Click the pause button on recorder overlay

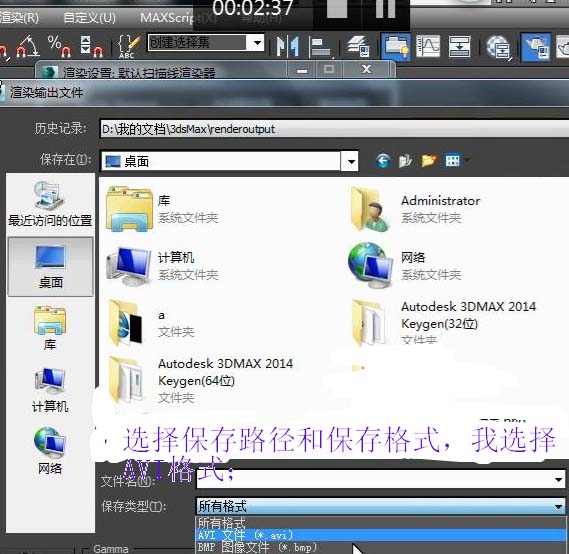coord(385,8)
